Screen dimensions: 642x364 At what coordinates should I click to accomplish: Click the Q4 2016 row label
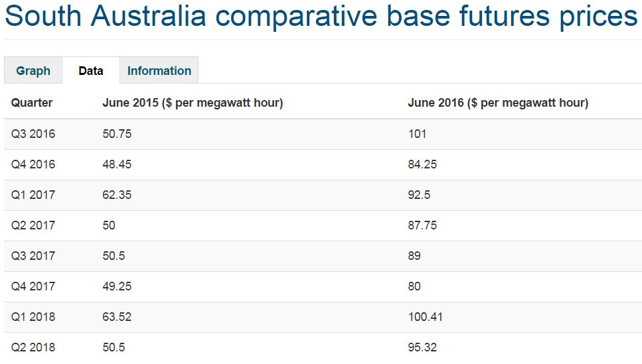(x=33, y=164)
